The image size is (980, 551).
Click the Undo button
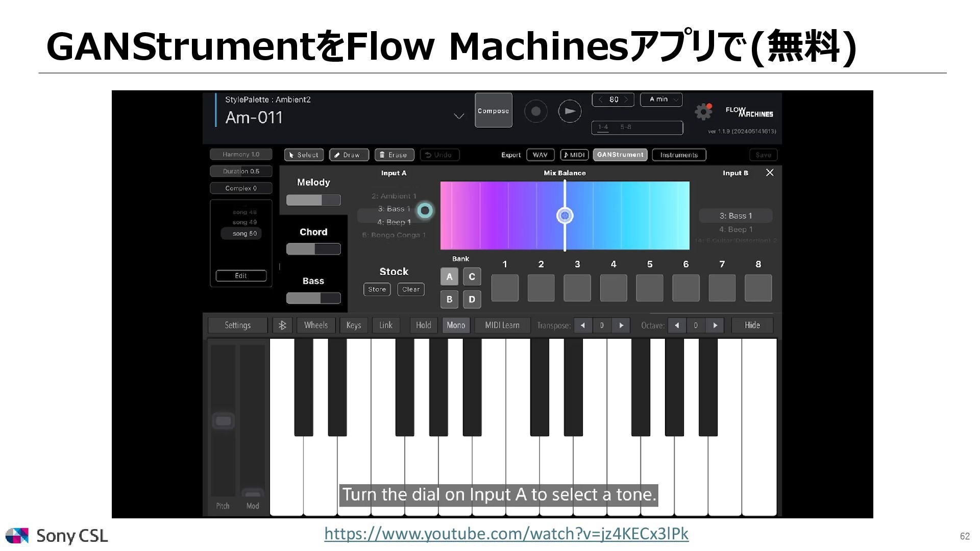tap(439, 155)
